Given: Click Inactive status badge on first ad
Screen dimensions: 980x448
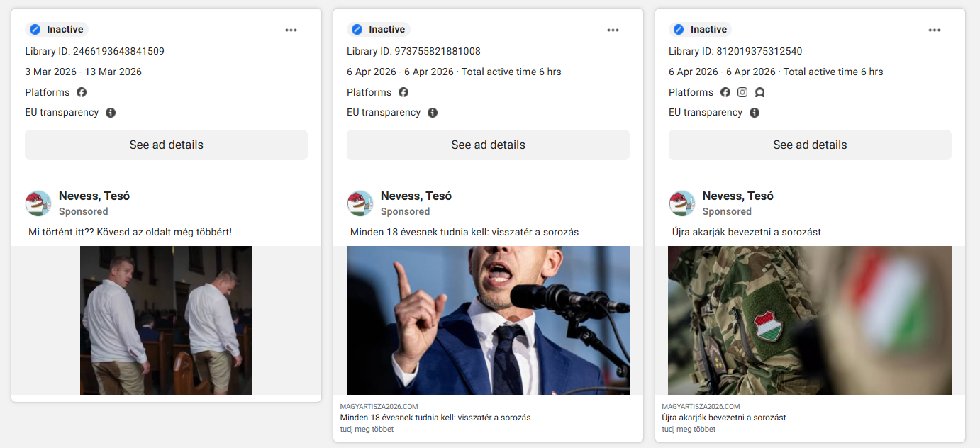Looking at the screenshot, I should tap(57, 30).
